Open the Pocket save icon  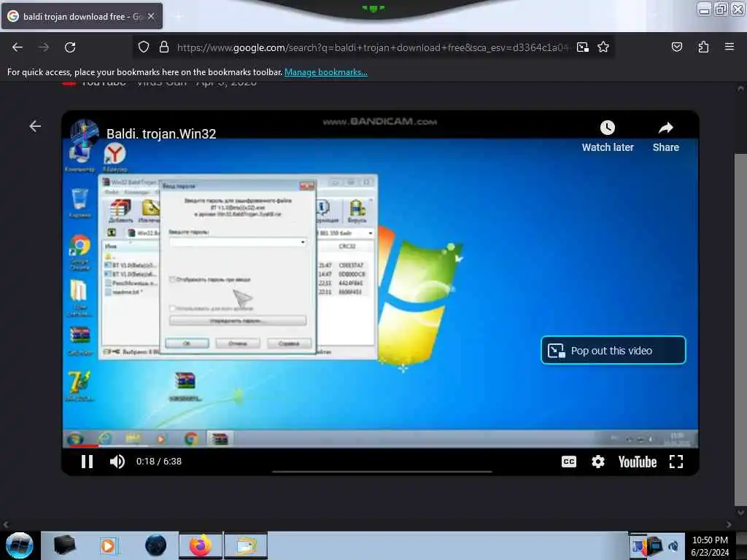pos(676,47)
